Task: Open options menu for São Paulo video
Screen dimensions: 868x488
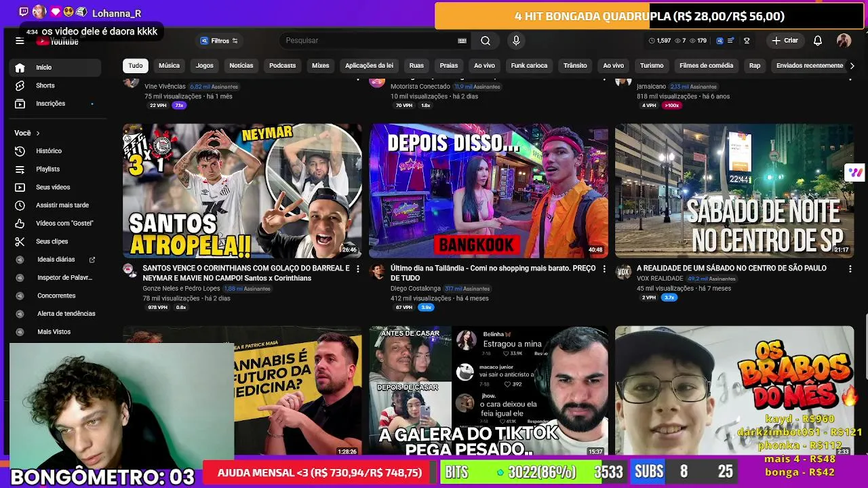Action: pyautogui.click(x=850, y=269)
